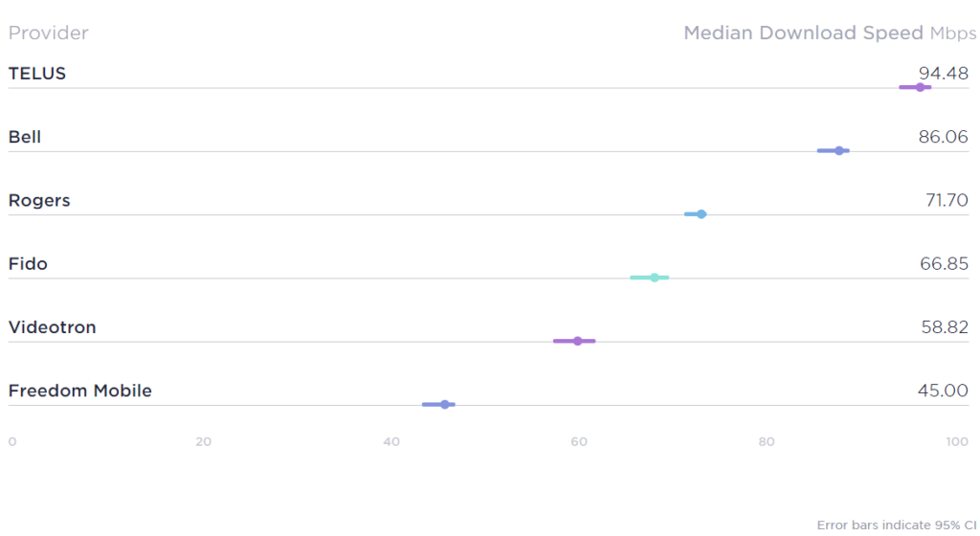Click the Bell median data point dot
Viewport: 980px width, 536px height.
click(x=839, y=150)
